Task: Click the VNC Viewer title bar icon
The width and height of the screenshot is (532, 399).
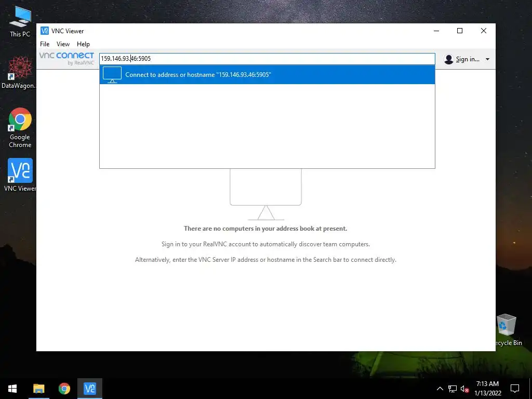Action: (x=45, y=31)
